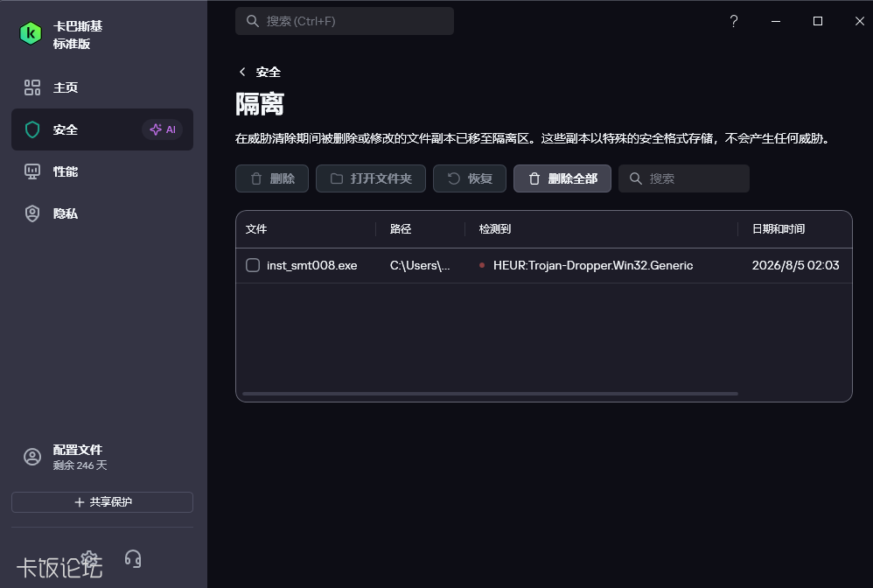Tick the checkbox for inst_smt008.exe
The height and width of the screenshot is (588, 873).
pyautogui.click(x=253, y=265)
